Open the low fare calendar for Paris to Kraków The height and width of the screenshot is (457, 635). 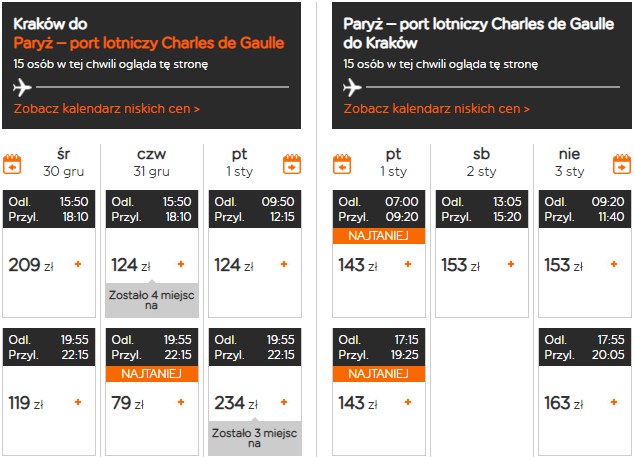(437, 109)
